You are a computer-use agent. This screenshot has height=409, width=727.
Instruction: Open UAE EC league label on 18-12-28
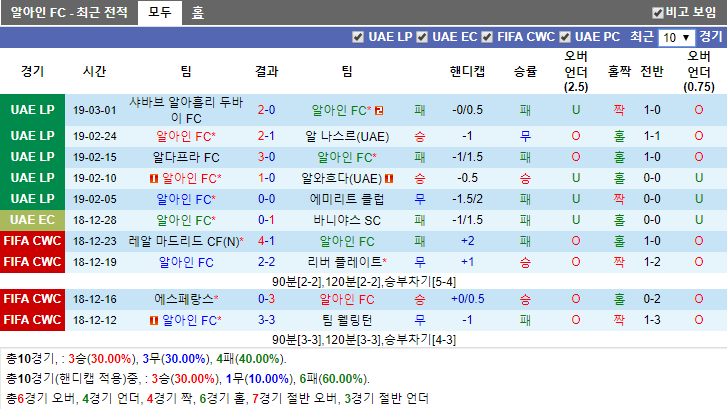32,220
